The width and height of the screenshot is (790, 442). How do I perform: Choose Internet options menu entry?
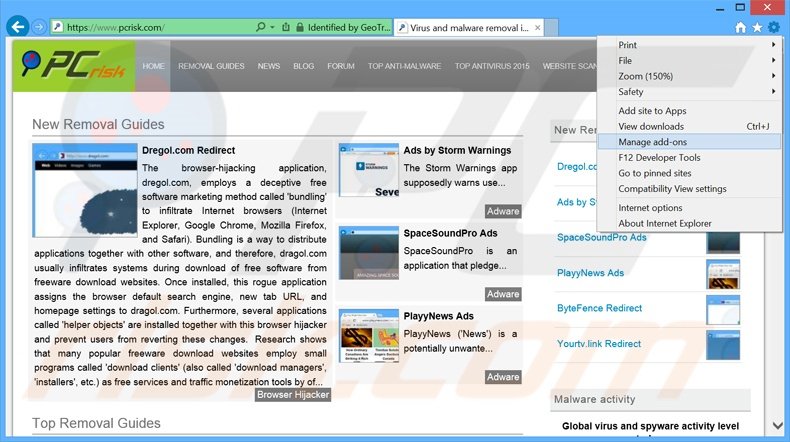click(x=650, y=208)
